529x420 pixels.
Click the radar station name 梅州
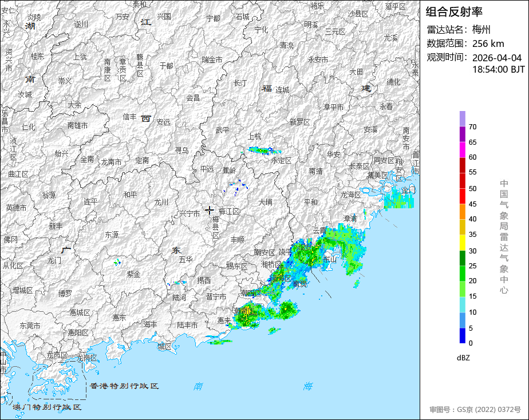click(x=481, y=30)
